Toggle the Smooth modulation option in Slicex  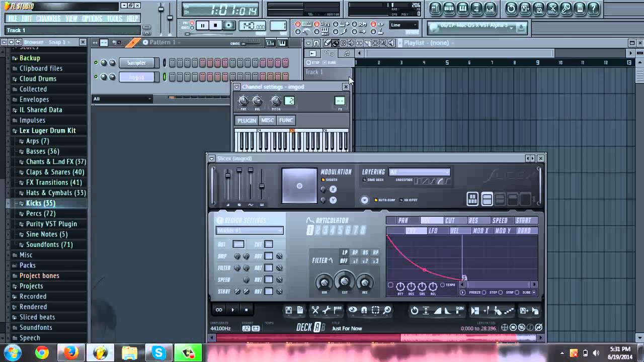point(330,179)
